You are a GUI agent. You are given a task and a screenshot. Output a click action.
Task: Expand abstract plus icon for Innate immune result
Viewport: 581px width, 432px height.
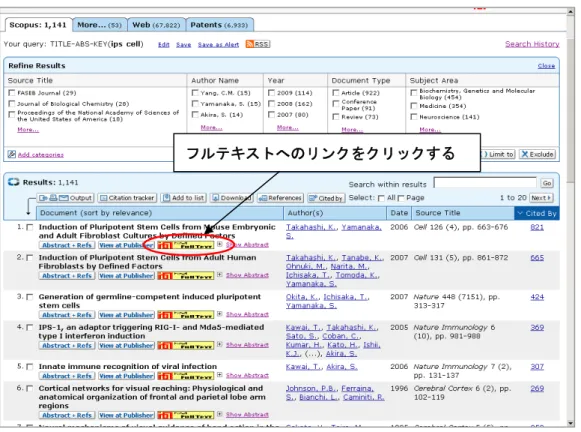220,375
